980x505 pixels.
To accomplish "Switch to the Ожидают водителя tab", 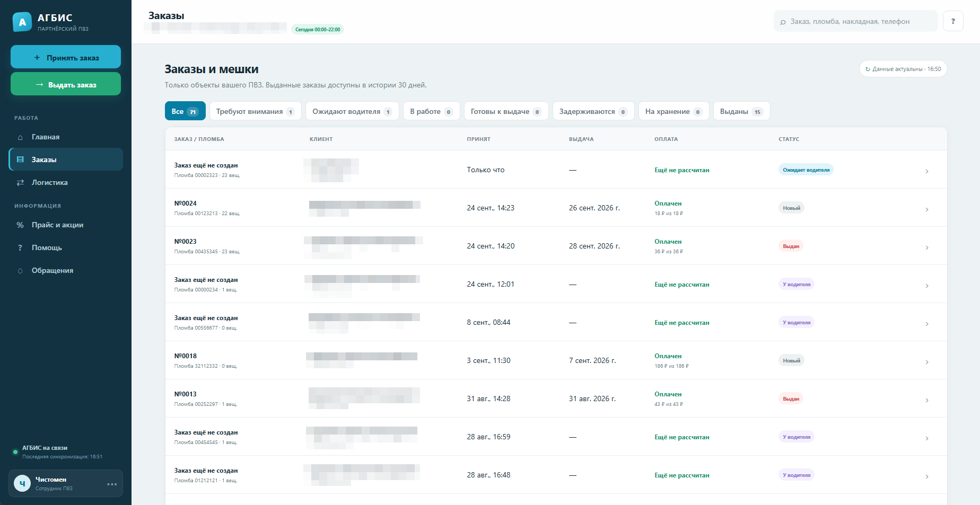I will click(x=352, y=111).
